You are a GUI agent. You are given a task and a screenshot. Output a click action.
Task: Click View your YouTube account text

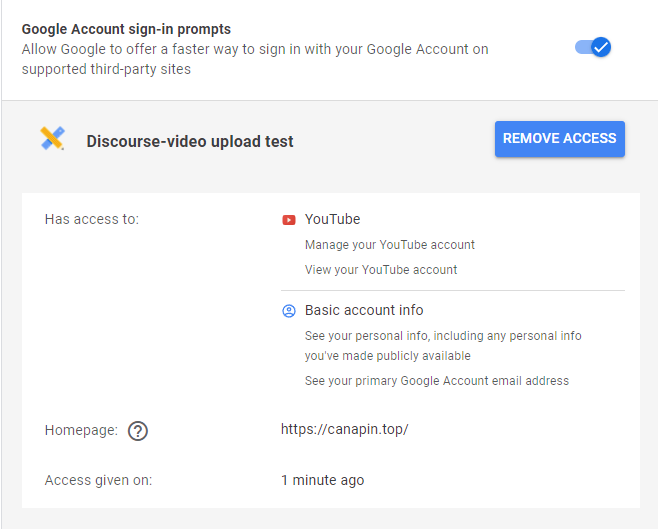[x=381, y=270]
